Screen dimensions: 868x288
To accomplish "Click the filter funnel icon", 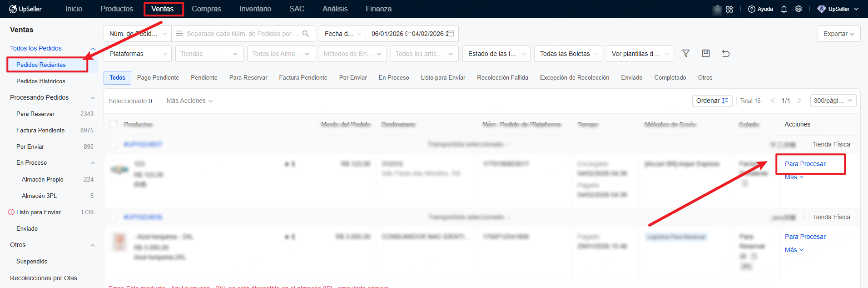I will point(686,54).
